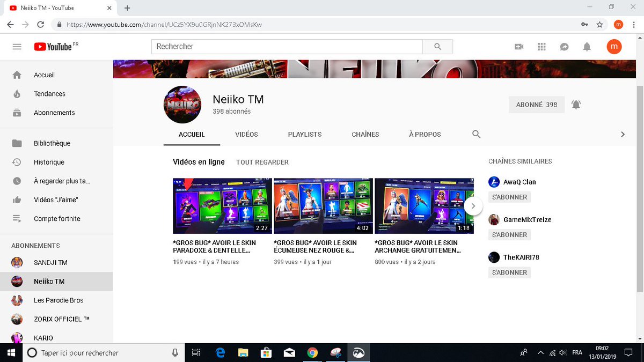This screenshot has height=362, width=644.
Task: Reload the page in Chrome
Action: click(40, 25)
